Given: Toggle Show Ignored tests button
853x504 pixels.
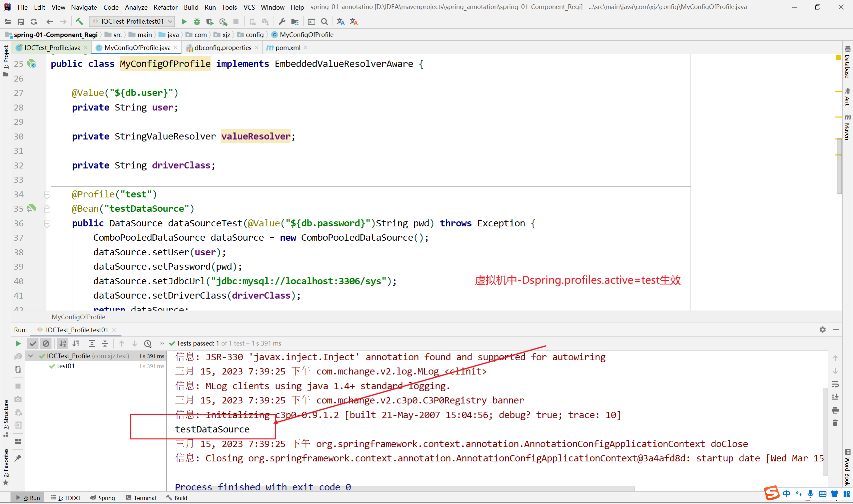Looking at the screenshot, I should click(46, 343).
